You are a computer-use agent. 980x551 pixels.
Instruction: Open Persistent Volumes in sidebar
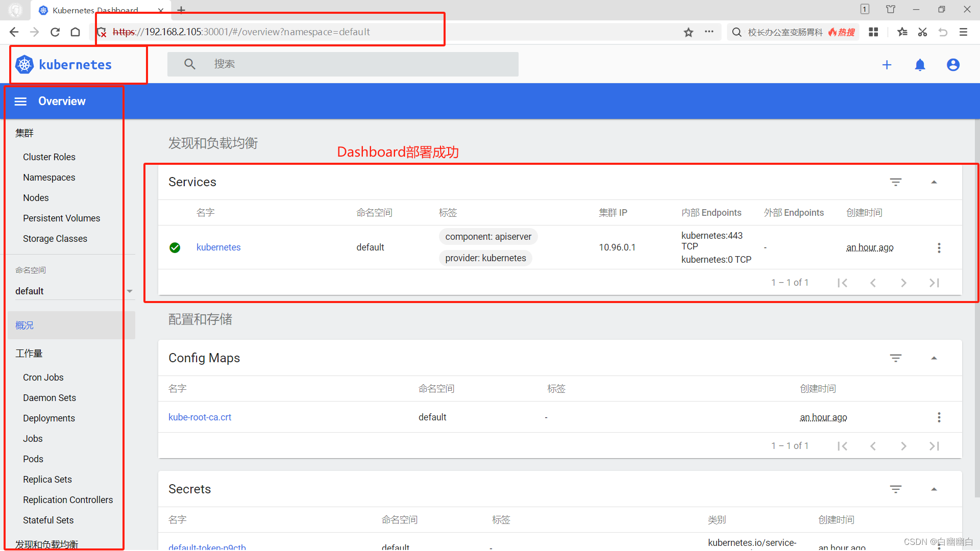pos(61,218)
